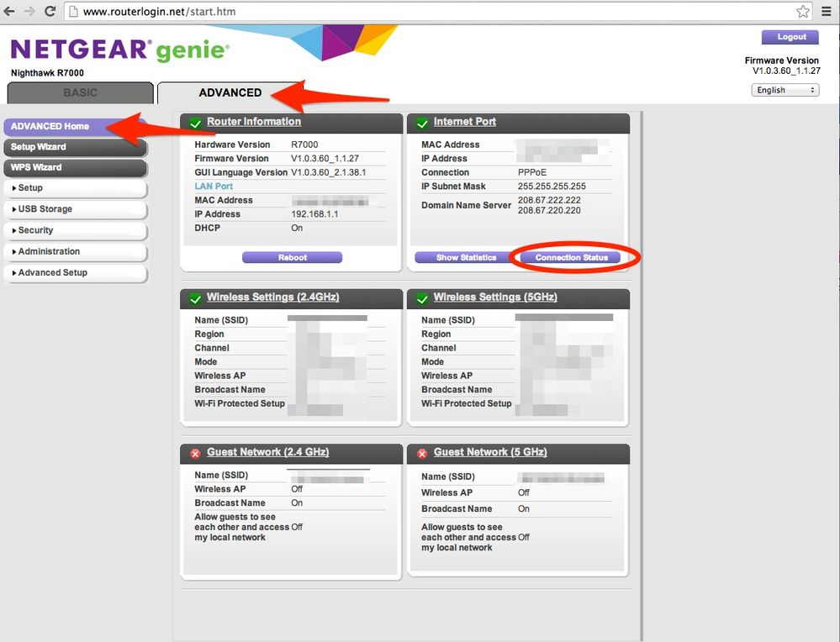The height and width of the screenshot is (642, 840).
Task: Open the English language dropdown
Action: tap(785, 90)
